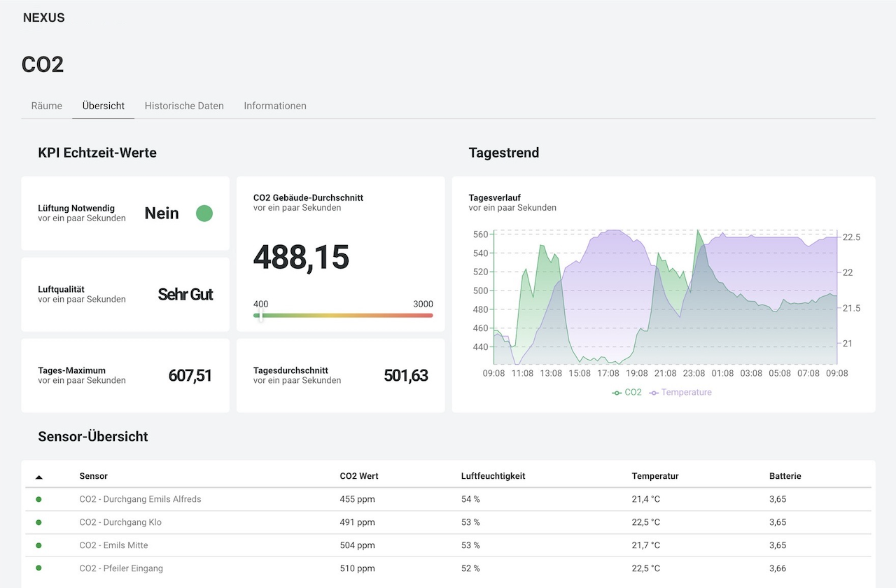The image size is (896, 588).
Task: Click the CO2 gauge slider handle
Action: point(260,316)
